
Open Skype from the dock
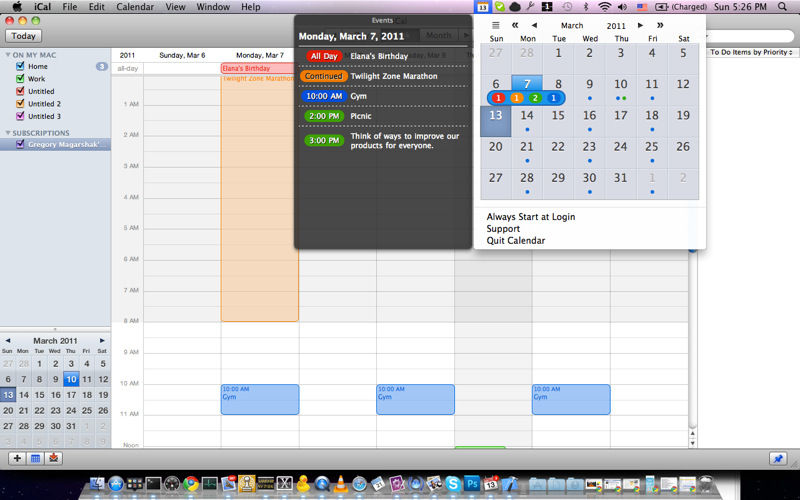(x=453, y=483)
